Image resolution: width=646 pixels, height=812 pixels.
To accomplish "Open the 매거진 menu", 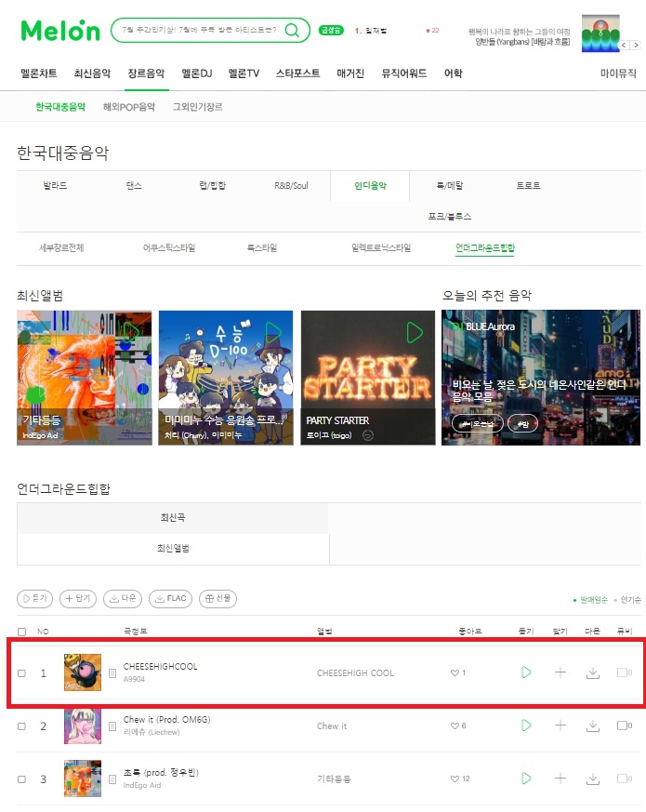I will point(350,73).
